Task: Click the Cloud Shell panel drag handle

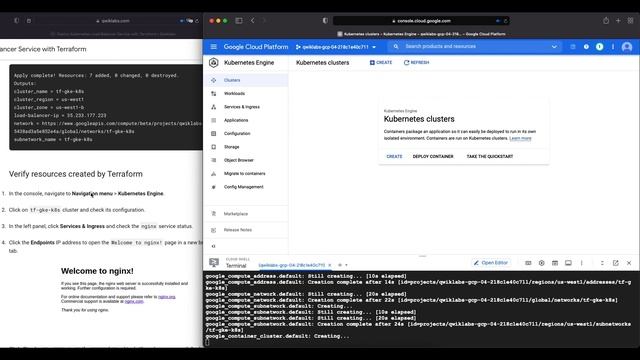Action: pos(422,256)
